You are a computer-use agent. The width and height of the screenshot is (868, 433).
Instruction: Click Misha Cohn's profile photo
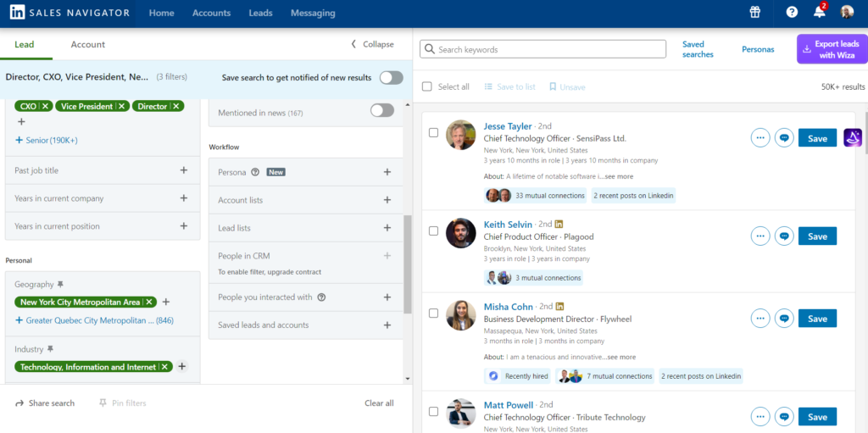click(x=460, y=315)
